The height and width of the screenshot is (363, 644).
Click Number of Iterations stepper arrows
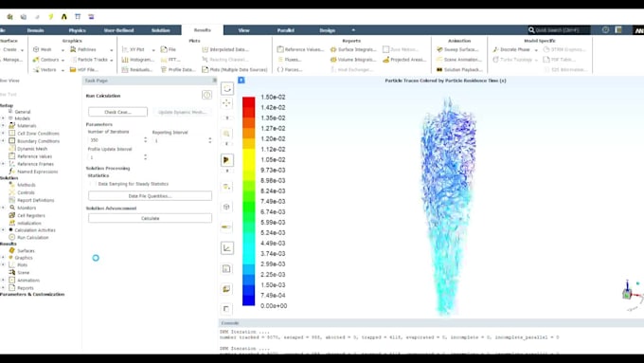click(x=146, y=140)
